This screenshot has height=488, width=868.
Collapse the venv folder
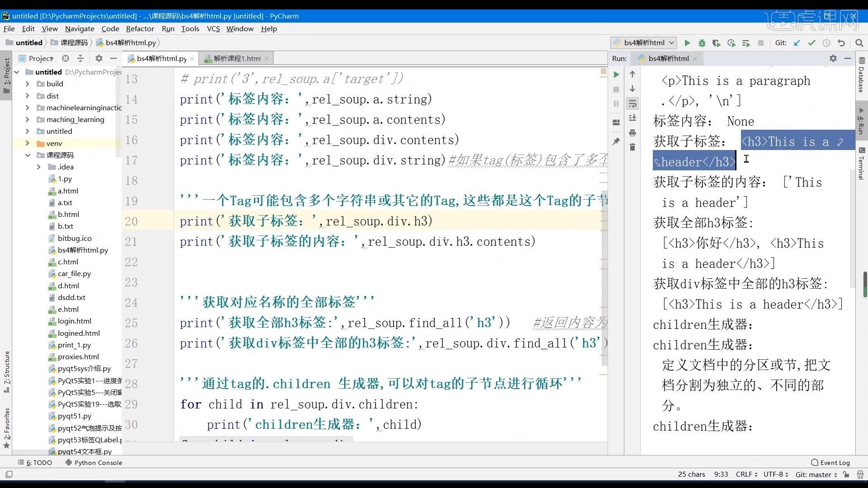click(x=28, y=143)
